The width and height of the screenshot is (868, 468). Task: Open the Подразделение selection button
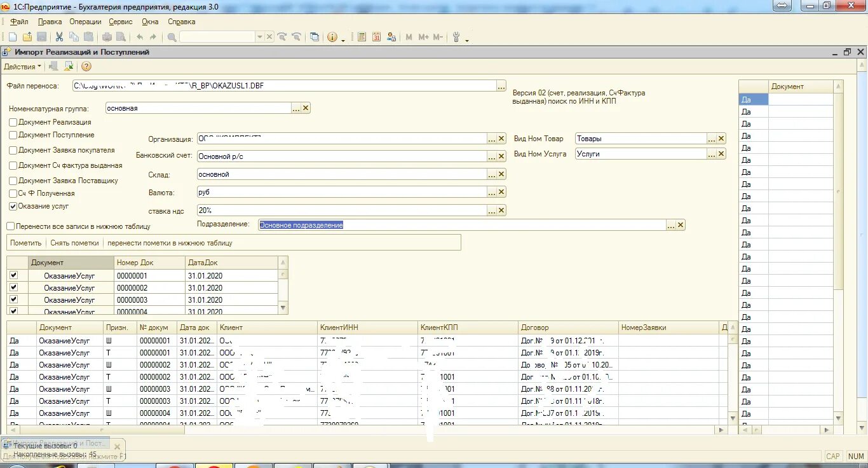click(x=671, y=225)
